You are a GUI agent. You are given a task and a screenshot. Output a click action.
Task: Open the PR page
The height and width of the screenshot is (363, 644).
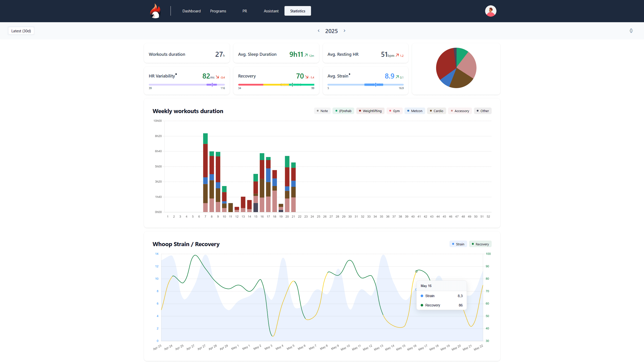pyautogui.click(x=245, y=11)
